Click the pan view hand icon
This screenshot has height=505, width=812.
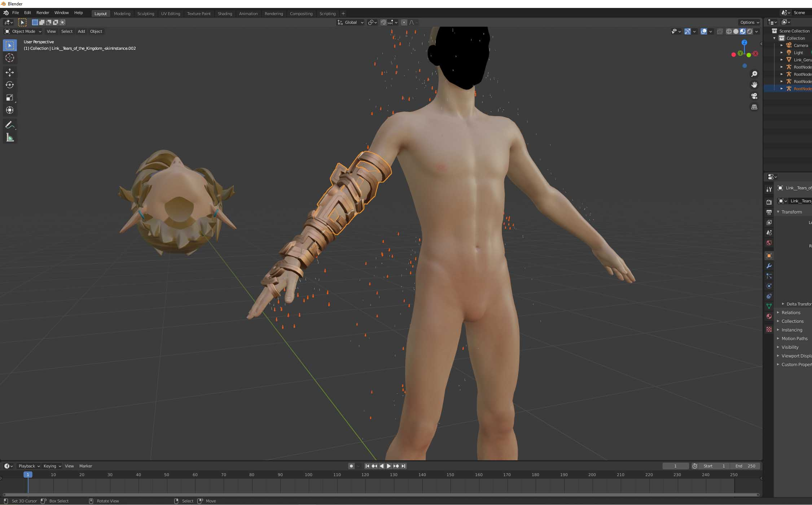[754, 85]
